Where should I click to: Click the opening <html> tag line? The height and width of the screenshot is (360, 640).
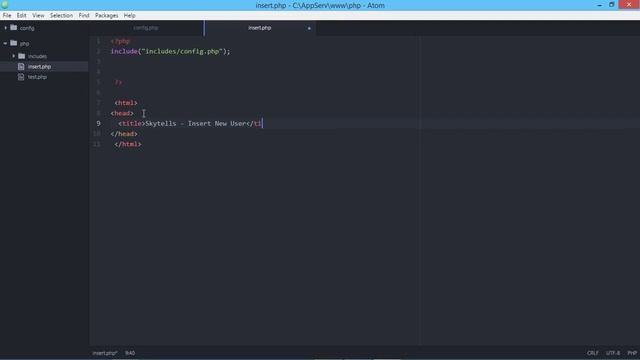pos(126,103)
